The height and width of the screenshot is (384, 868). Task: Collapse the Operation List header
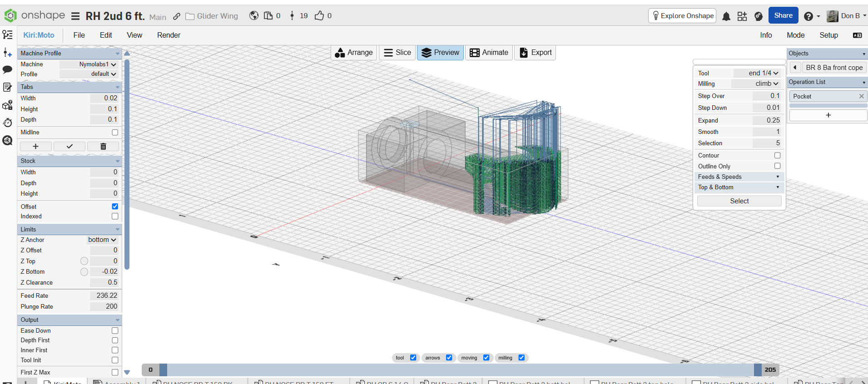tap(827, 82)
